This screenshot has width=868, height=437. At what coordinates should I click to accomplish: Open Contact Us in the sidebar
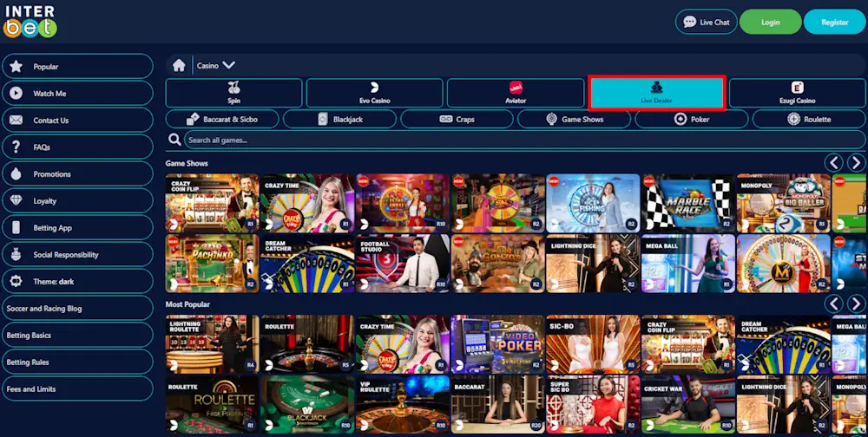77,120
